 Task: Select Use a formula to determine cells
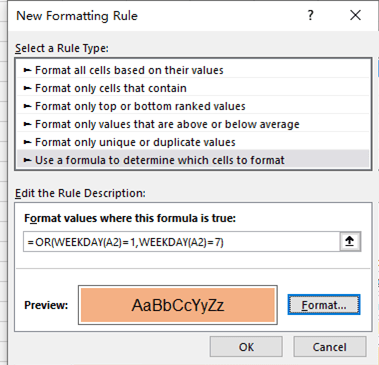193,160
